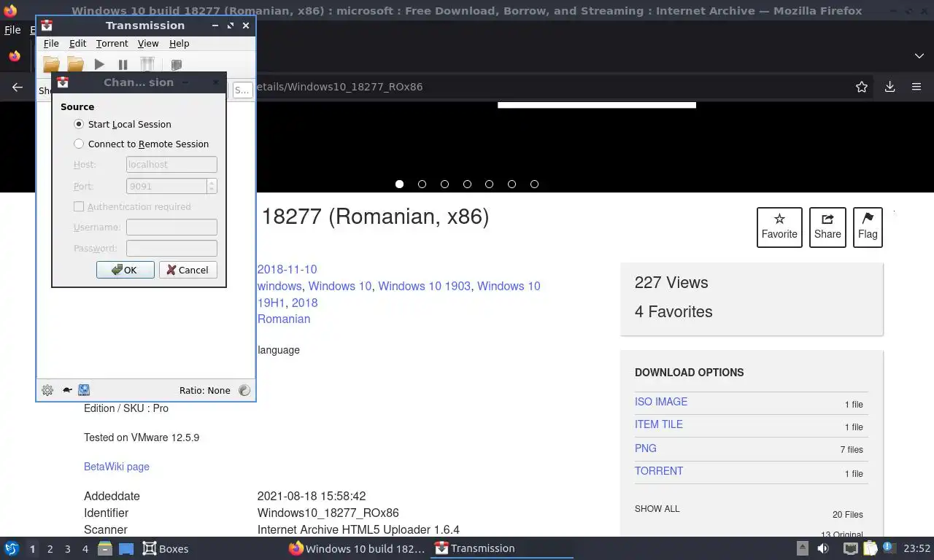Click the 23:52 clock in the taskbar
The width and height of the screenshot is (934, 560).
(x=916, y=548)
